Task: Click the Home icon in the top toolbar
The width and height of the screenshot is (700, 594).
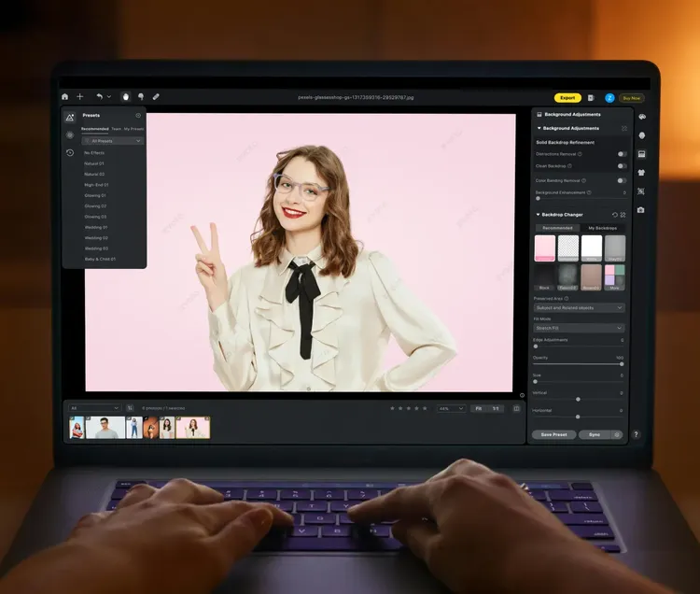Action: coord(64,96)
